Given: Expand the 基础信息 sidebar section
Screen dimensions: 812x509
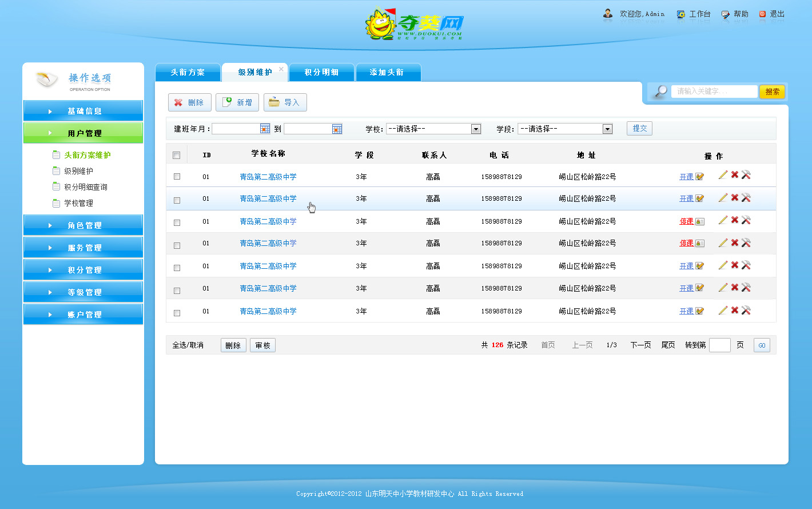Looking at the screenshot, I should (83, 110).
